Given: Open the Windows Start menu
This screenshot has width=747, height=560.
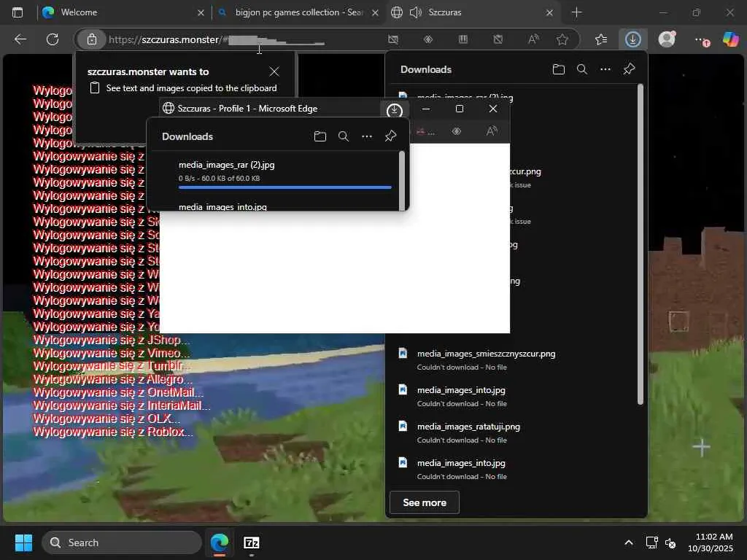Looking at the screenshot, I should click(x=23, y=542).
